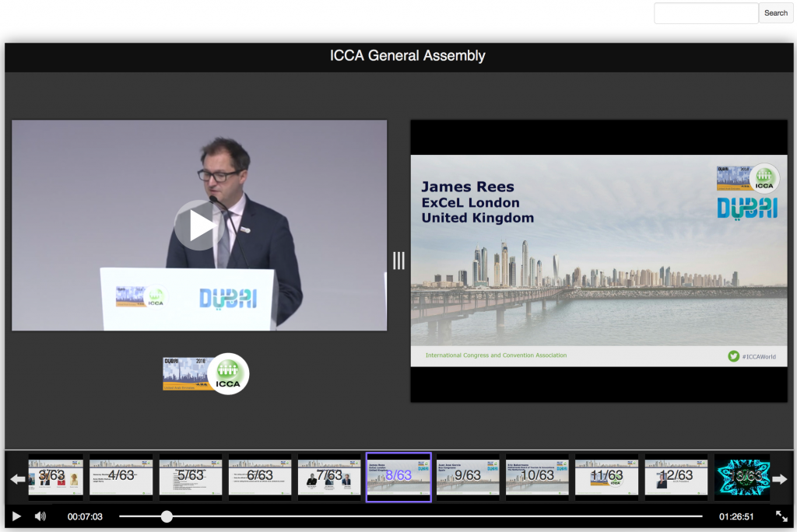The image size is (797, 532).
Task: Select the highlighted slide thumbnail 8/63
Action: (398, 477)
